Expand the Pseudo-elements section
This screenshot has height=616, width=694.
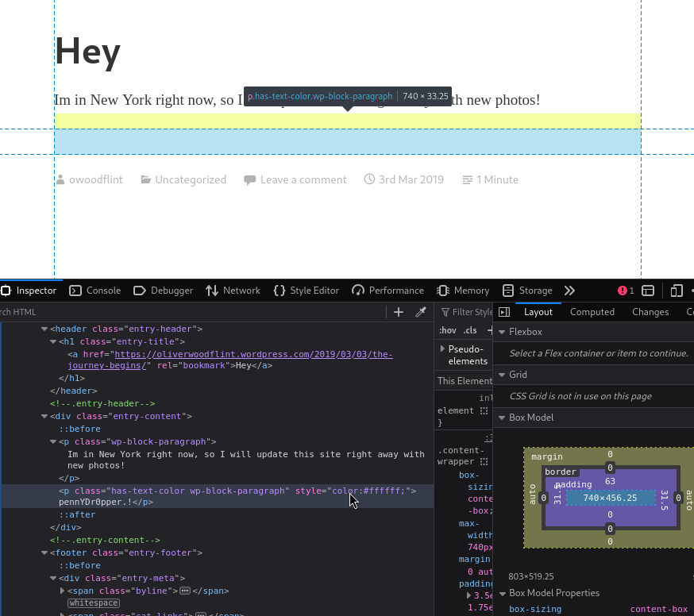(x=442, y=348)
